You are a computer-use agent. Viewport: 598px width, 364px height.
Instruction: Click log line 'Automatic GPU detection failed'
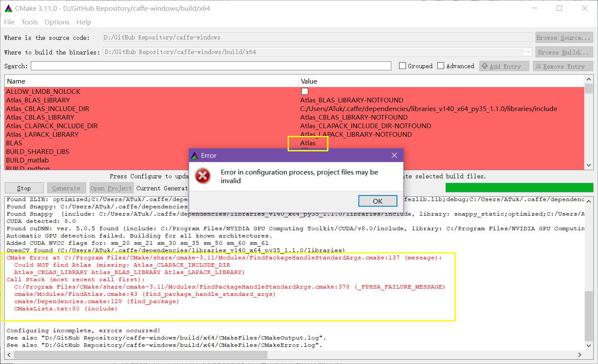coord(139,236)
